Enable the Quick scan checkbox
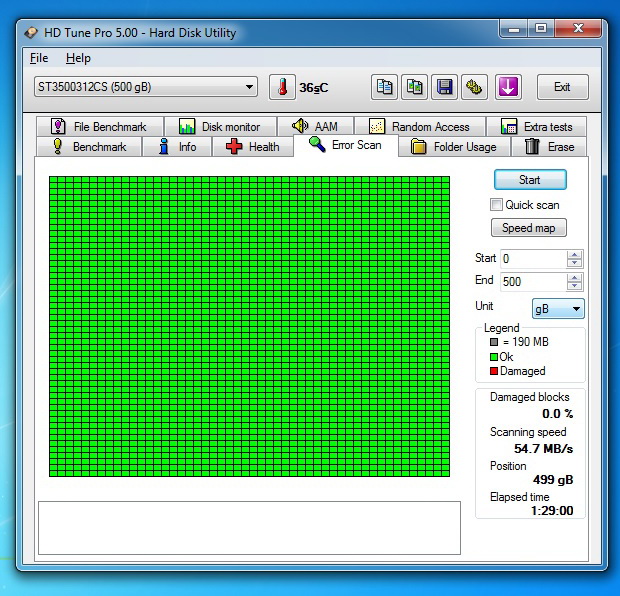The width and height of the screenshot is (620, 596). [496, 204]
